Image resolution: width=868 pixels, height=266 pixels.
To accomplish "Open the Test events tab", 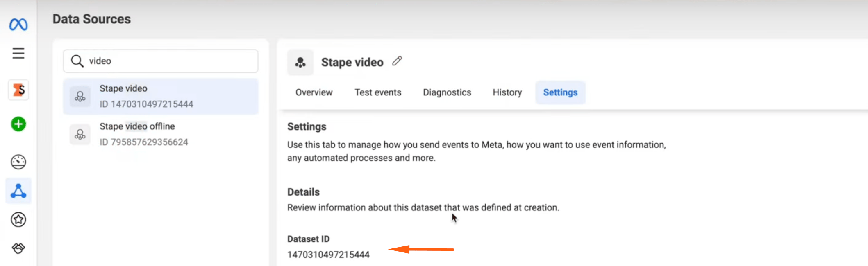I will (x=378, y=92).
